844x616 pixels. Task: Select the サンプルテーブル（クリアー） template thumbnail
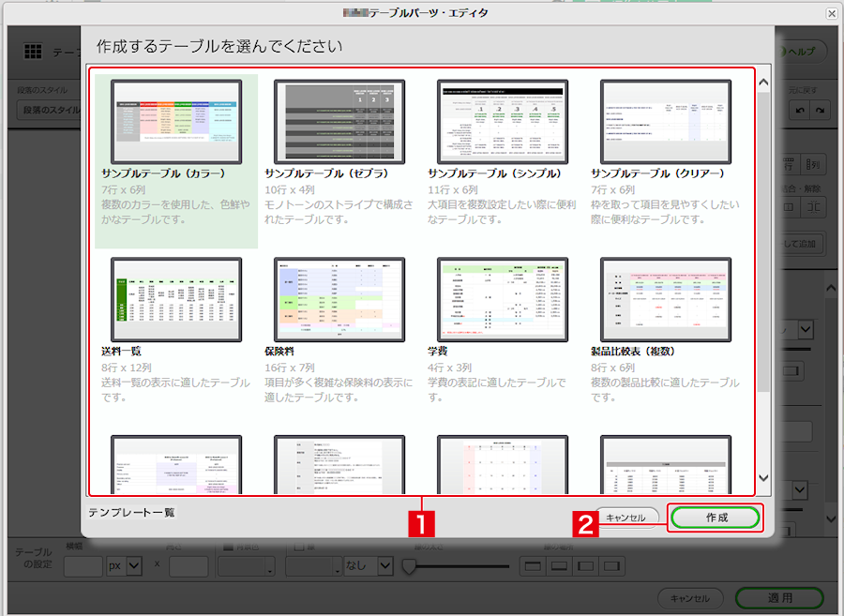click(x=666, y=122)
